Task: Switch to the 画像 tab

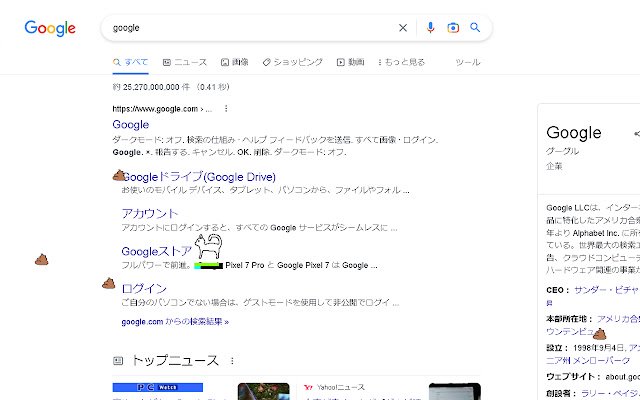Action: 235,62
